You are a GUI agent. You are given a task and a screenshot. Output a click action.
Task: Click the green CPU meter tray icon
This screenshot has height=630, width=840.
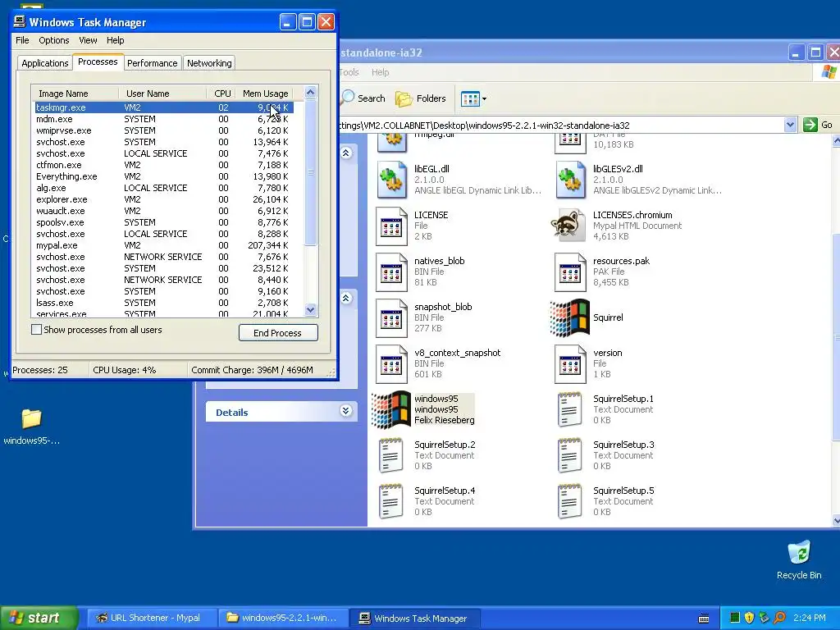734,618
